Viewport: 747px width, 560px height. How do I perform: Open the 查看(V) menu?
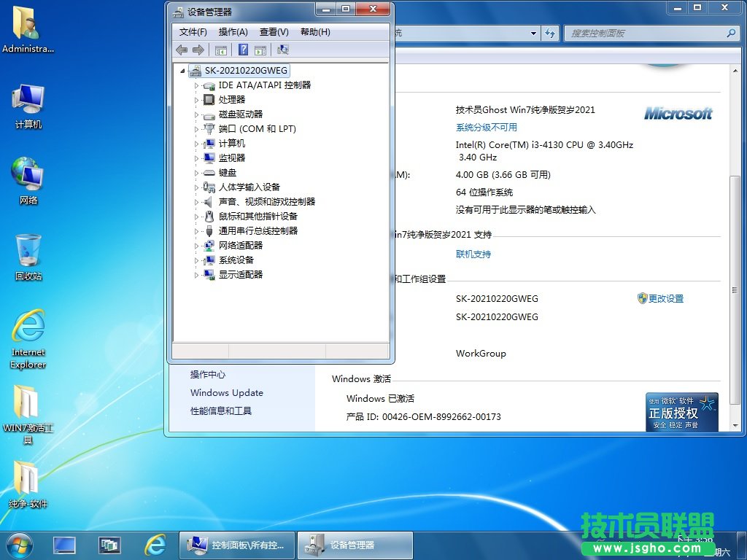(274, 32)
